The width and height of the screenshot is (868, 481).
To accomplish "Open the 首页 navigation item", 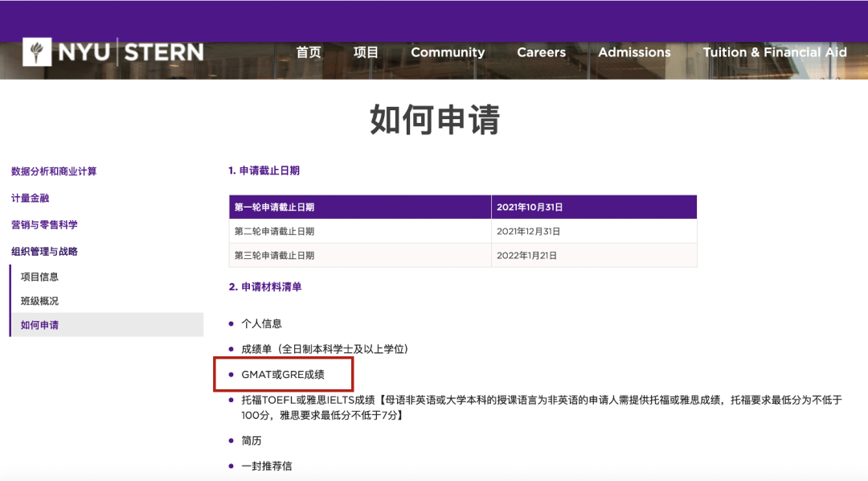I will tap(308, 52).
